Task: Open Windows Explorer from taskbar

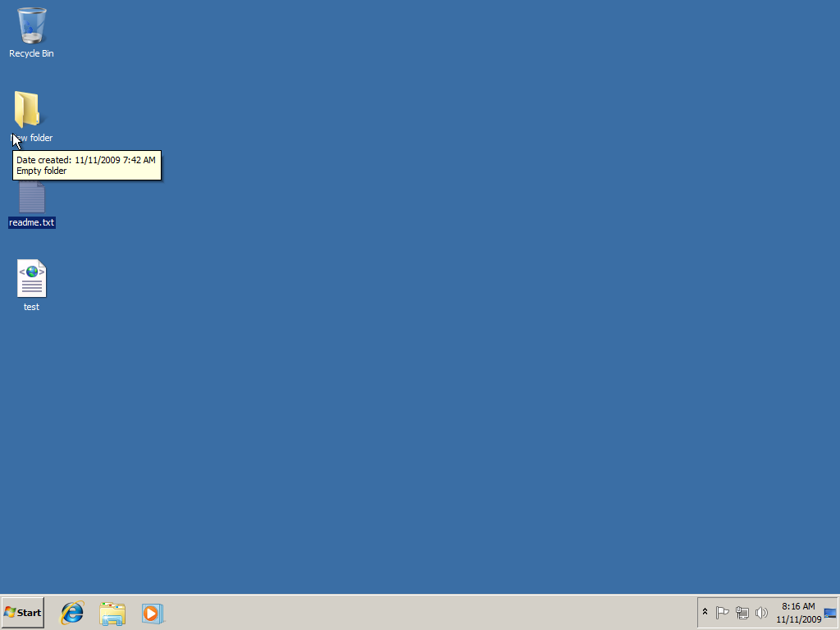Action: (x=112, y=613)
